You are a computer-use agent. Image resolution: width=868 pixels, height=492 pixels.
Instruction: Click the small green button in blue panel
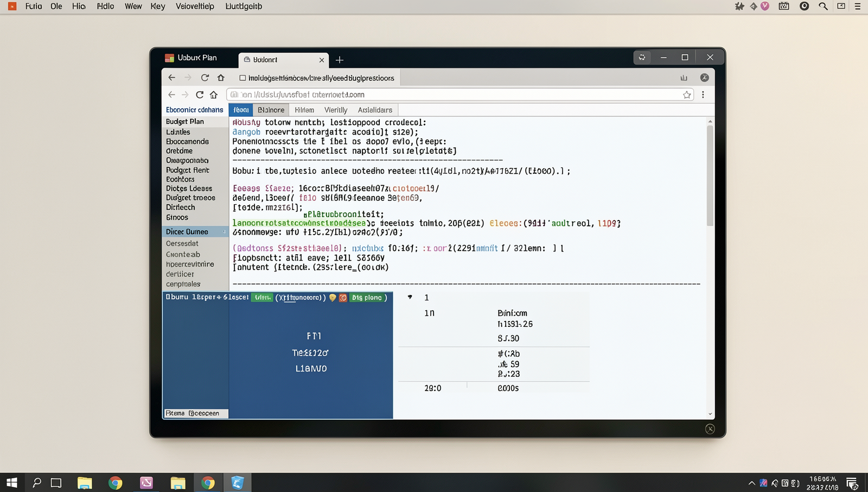point(262,298)
